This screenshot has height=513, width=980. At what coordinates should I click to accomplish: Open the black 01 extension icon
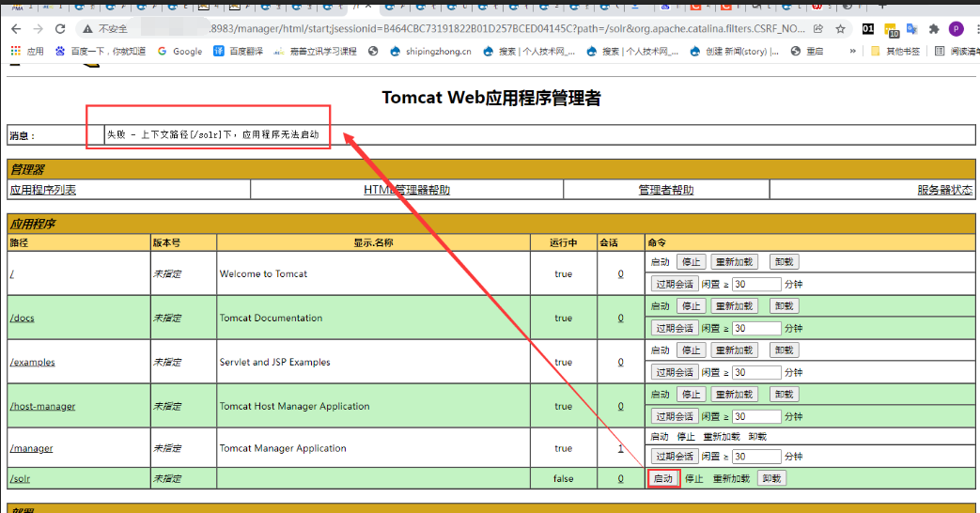pyautogui.click(x=868, y=29)
